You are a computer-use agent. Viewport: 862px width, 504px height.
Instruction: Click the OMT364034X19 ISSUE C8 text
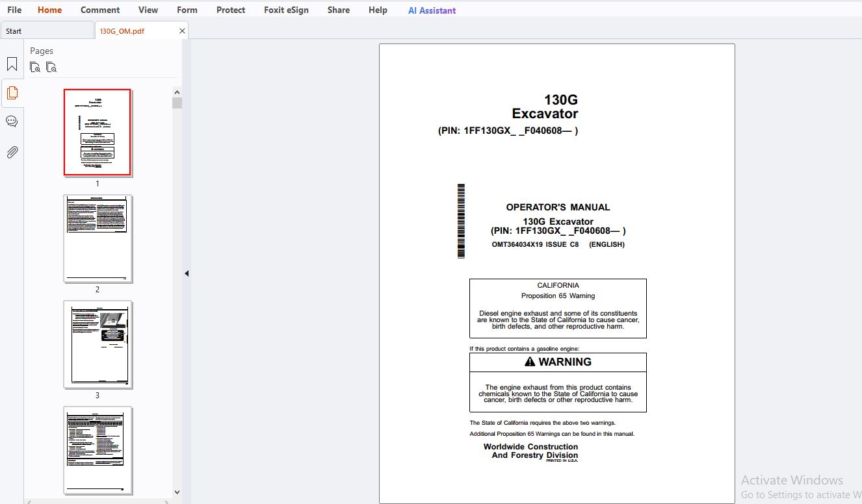click(x=535, y=244)
